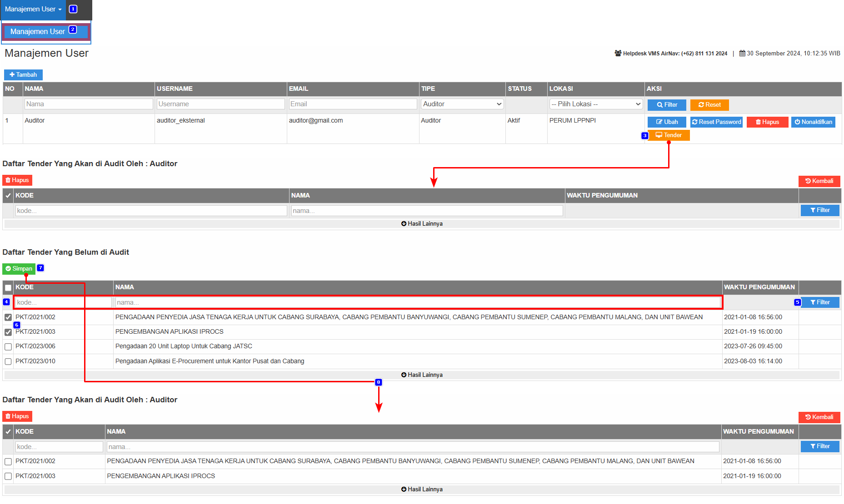Click the green Simpan button

point(19,269)
